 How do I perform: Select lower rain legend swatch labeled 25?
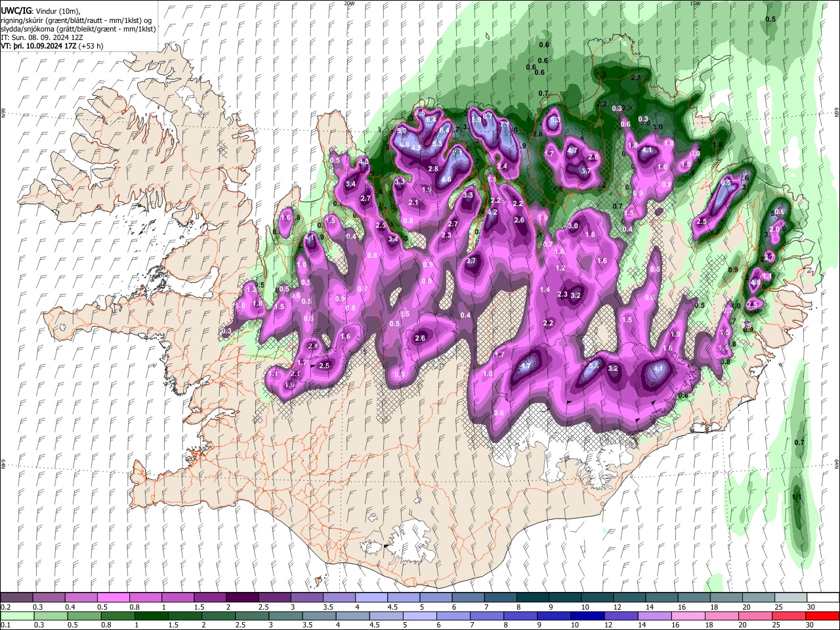pos(789,616)
